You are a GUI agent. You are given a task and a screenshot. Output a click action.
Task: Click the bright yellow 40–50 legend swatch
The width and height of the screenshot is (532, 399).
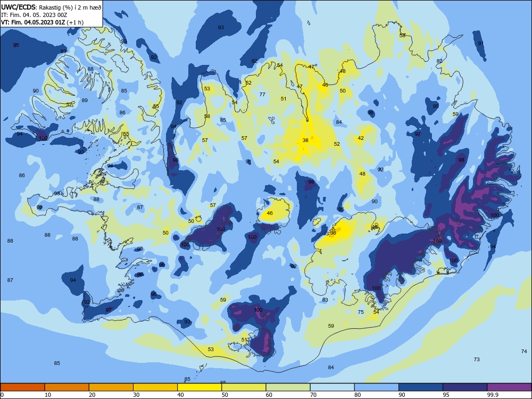(x=199, y=387)
